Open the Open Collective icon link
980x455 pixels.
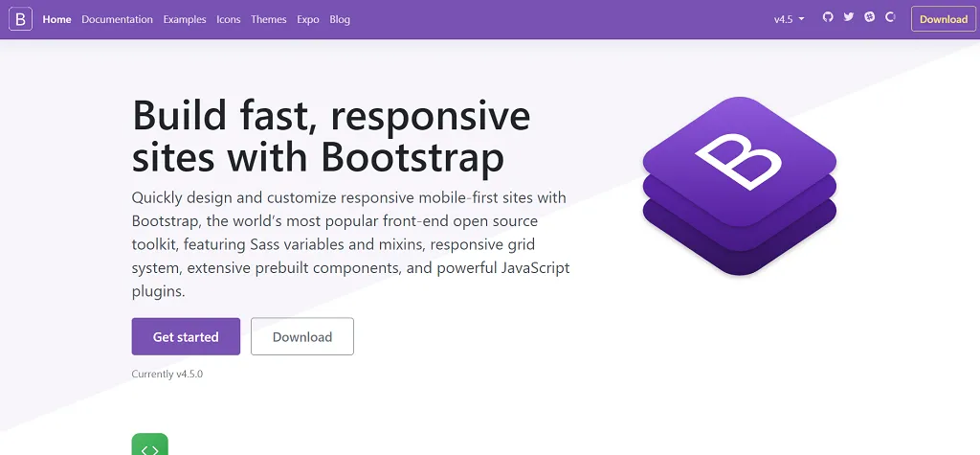coord(891,17)
